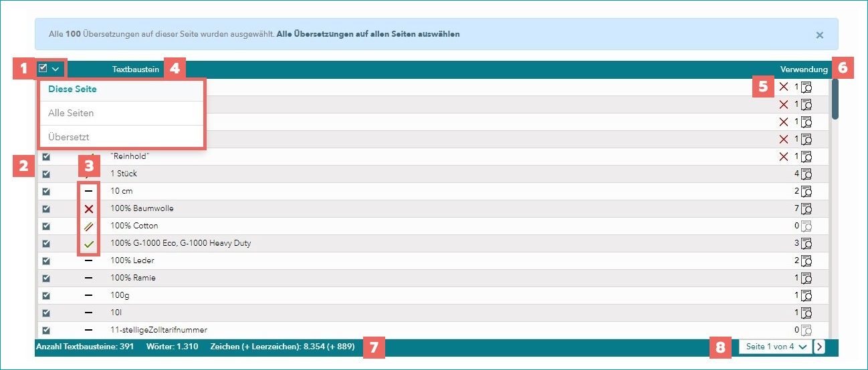
Task: Open usage view icon for "Reinhold" row
Action: [x=806, y=156]
